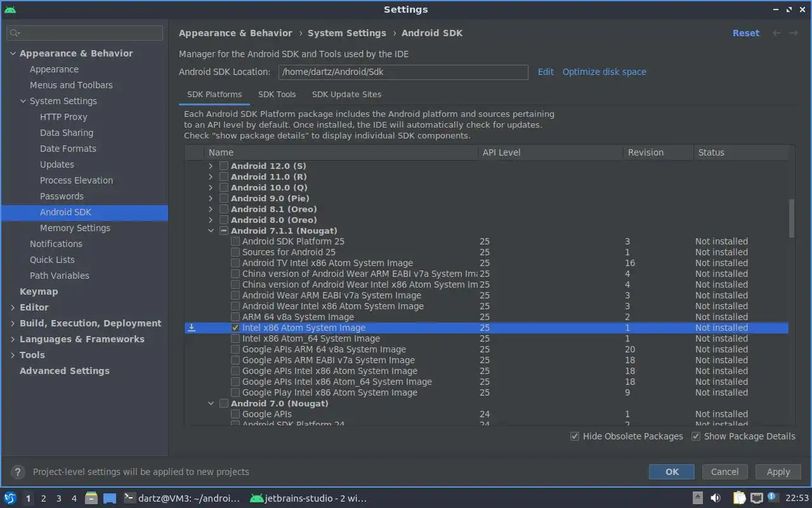Image resolution: width=812 pixels, height=508 pixels.
Task: Click the settings search field
Action: [x=85, y=33]
